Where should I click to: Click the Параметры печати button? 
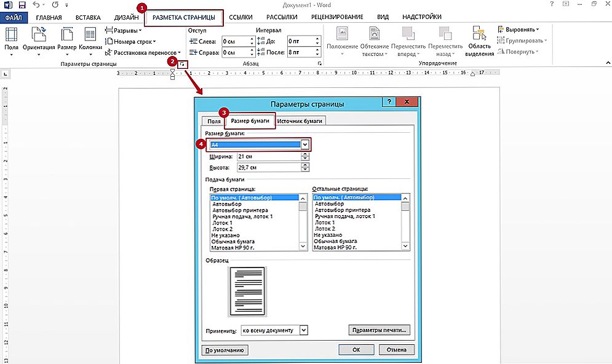click(x=379, y=330)
